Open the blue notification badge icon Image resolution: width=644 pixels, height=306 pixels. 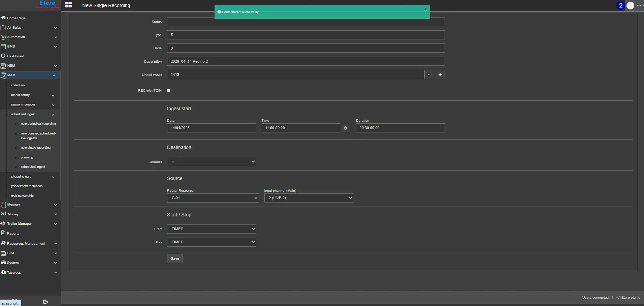(620, 5)
